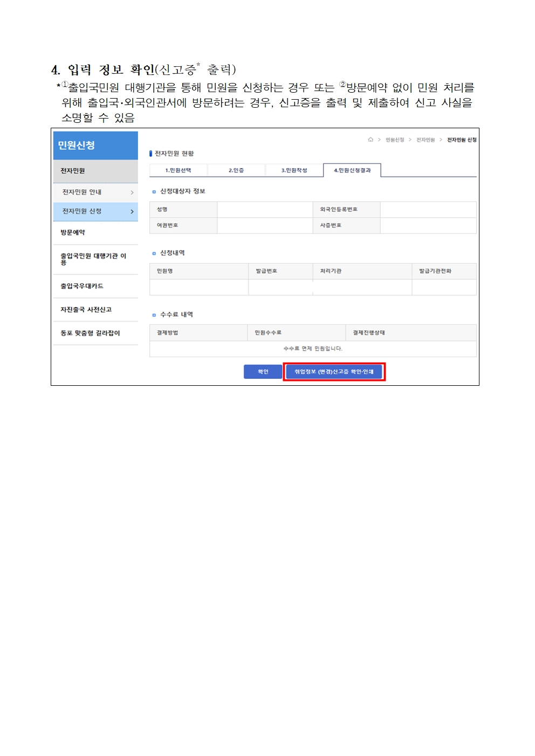This screenshot has width=535, height=756.
Task: Select the 4.민원신청결과 tab
Action: (x=352, y=170)
